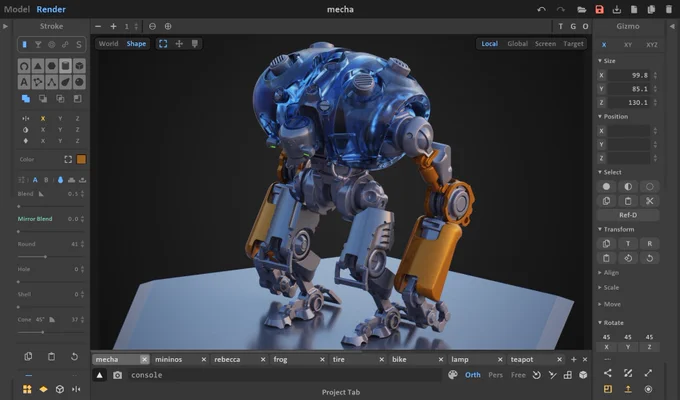Click the Size X value field
The width and height of the screenshot is (680, 400).
pyautogui.click(x=628, y=75)
